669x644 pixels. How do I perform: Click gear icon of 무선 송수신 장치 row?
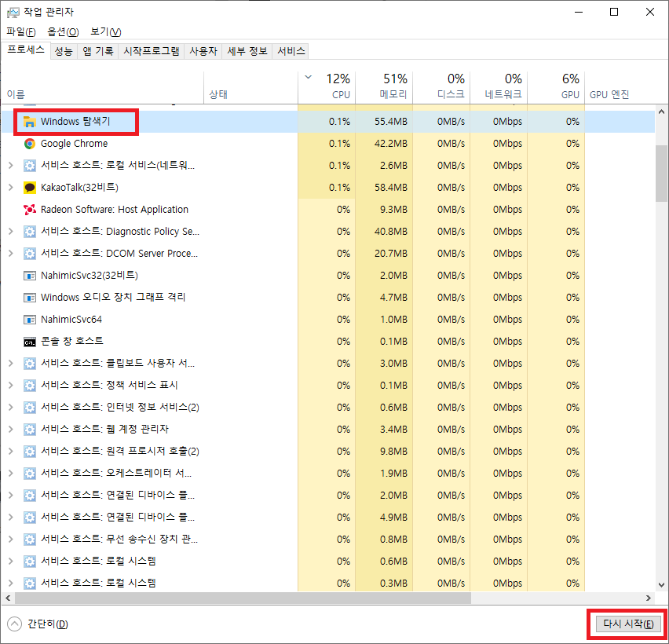pyautogui.click(x=29, y=540)
